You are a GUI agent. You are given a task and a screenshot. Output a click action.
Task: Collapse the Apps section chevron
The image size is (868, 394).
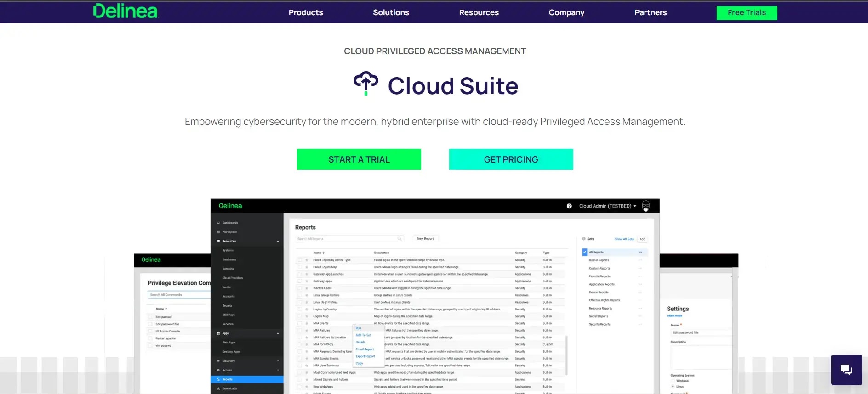(278, 333)
